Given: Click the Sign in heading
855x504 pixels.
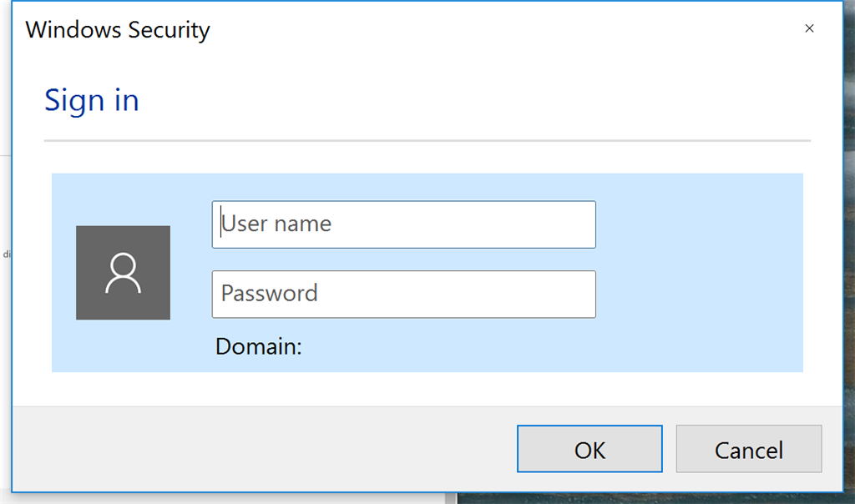Looking at the screenshot, I should 92,101.
